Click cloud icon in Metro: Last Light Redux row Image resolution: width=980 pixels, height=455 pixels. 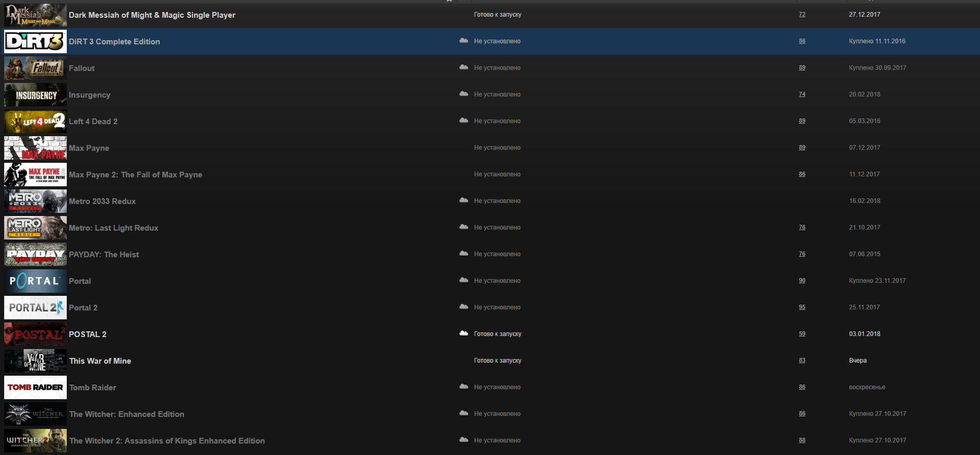464,227
